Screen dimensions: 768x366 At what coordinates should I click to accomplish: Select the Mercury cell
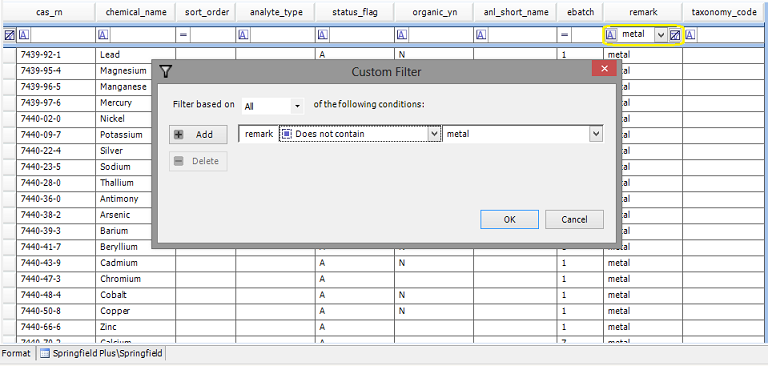tap(123, 103)
